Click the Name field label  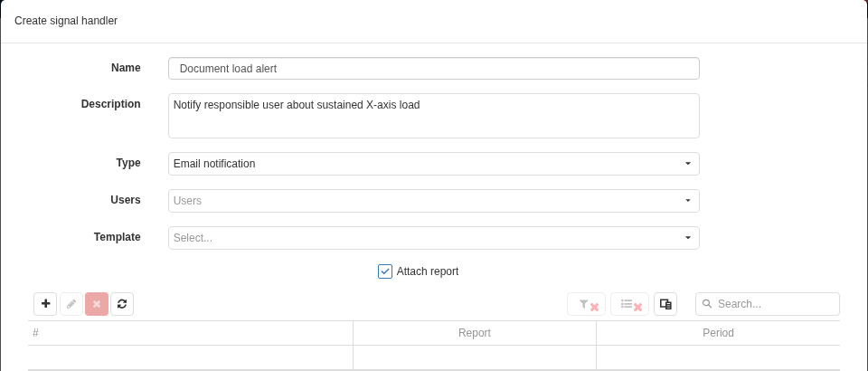(x=127, y=68)
